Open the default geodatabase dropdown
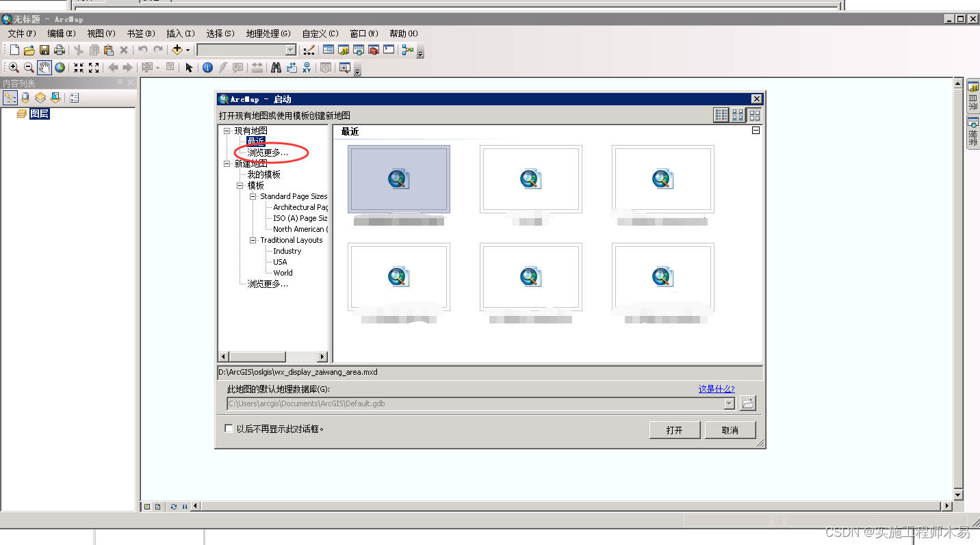Image resolution: width=980 pixels, height=545 pixels. (729, 403)
